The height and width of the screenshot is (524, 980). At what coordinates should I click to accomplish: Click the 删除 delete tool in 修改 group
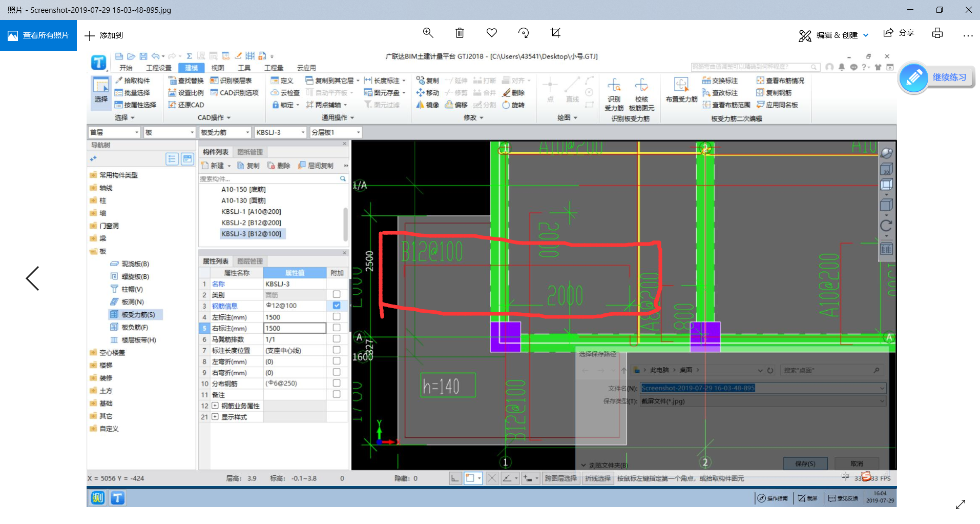point(514,93)
